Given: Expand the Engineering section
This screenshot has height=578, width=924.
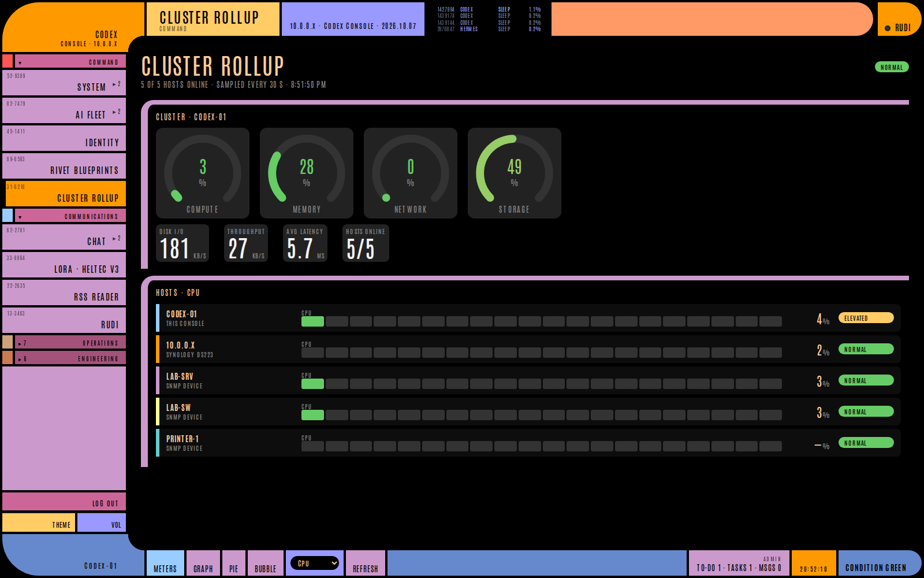Looking at the screenshot, I should (x=70, y=358).
